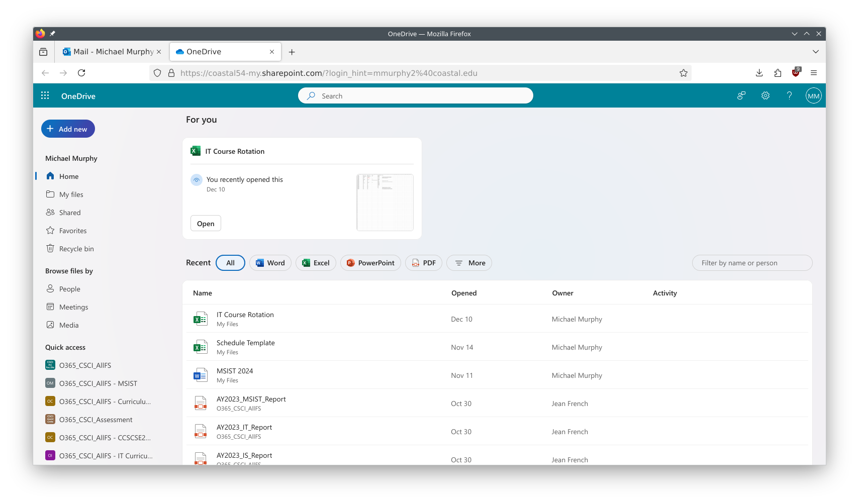
Task: Click the Word icon of MSIST 2024 row
Action: pyautogui.click(x=201, y=375)
